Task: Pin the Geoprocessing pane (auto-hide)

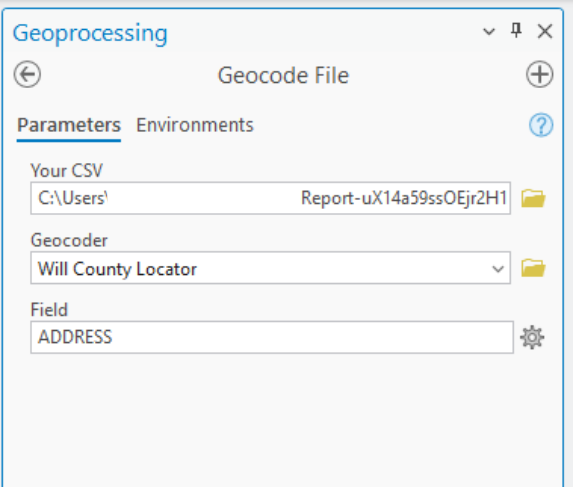Action: point(516,31)
